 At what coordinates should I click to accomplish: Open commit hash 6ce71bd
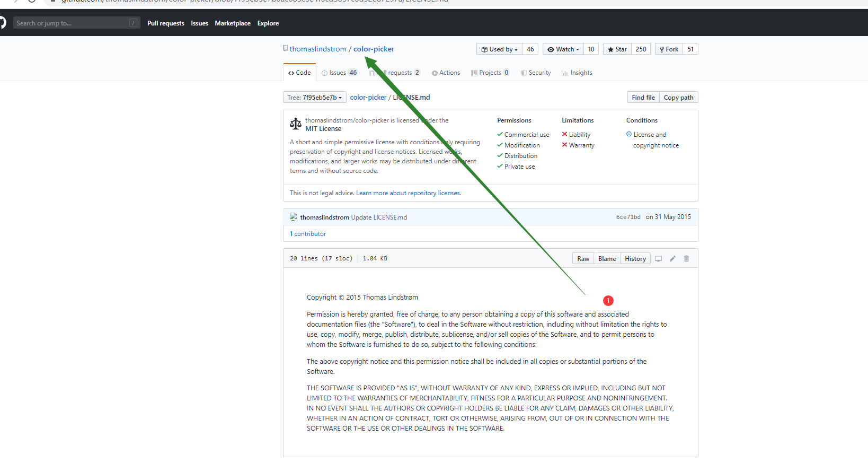(628, 217)
